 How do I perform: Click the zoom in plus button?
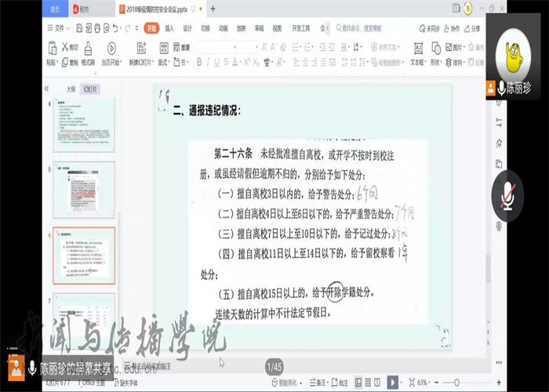499,383
